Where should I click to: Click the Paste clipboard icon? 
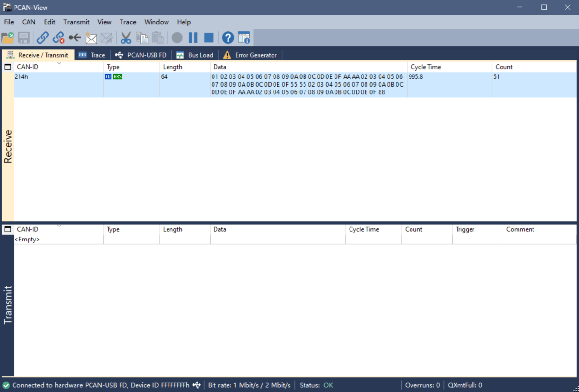(158, 38)
